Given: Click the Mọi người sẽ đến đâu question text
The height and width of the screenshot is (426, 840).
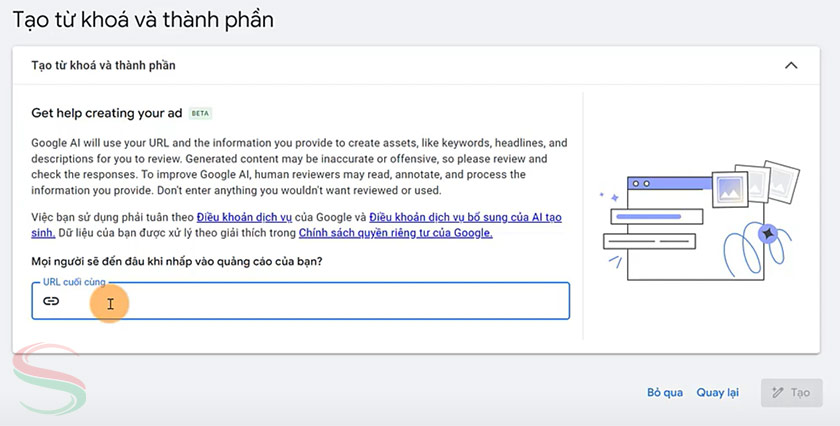Looking at the screenshot, I should [178, 262].
